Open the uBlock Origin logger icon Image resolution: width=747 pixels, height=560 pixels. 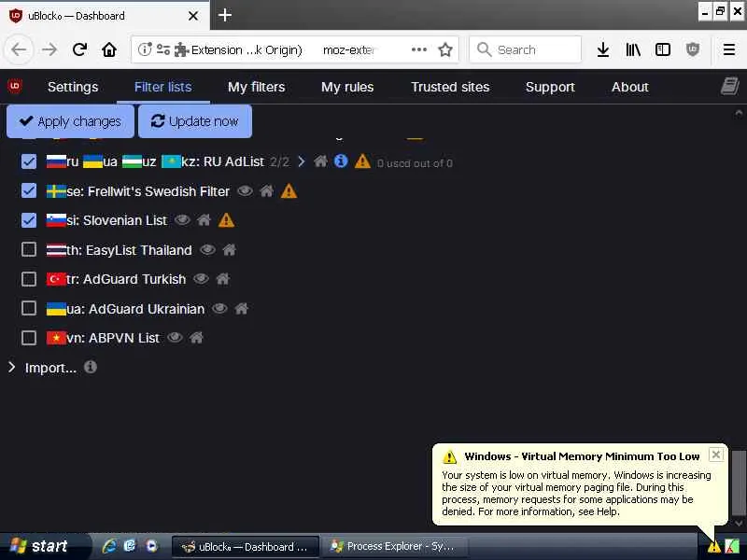729,86
